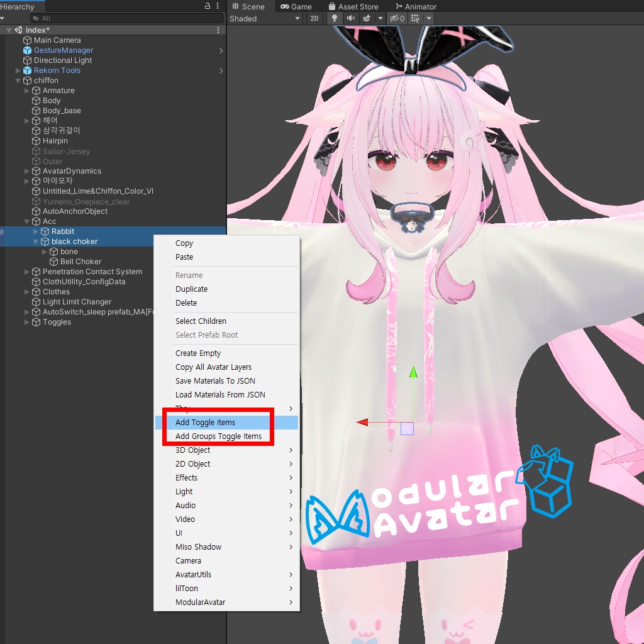Click the Hierarchy search field
This screenshot has height=644, width=644.
(x=127, y=18)
